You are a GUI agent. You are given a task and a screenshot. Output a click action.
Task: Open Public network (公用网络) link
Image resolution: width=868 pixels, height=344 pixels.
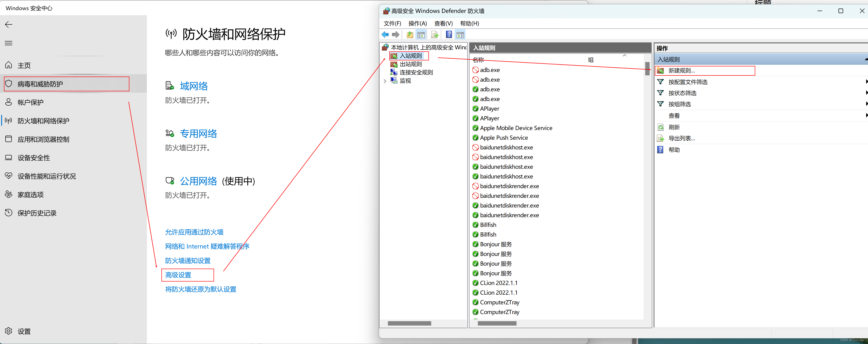pyautogui.click(x=199, y=181)
